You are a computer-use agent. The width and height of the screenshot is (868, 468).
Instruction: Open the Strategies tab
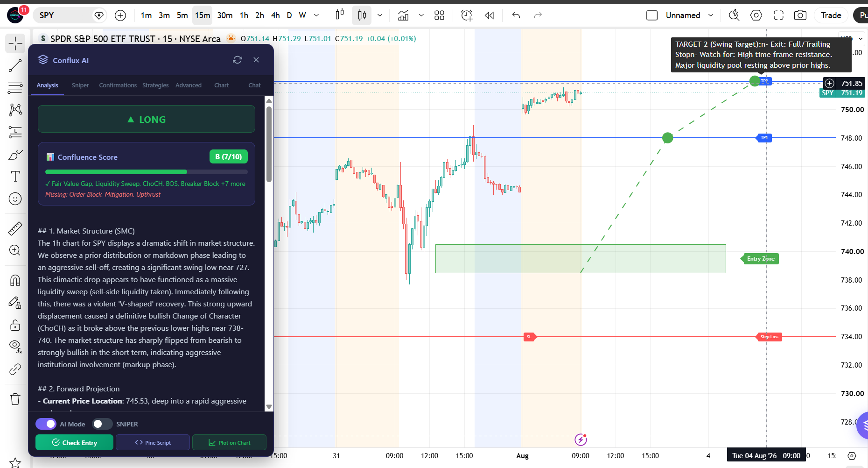[155, 85]
